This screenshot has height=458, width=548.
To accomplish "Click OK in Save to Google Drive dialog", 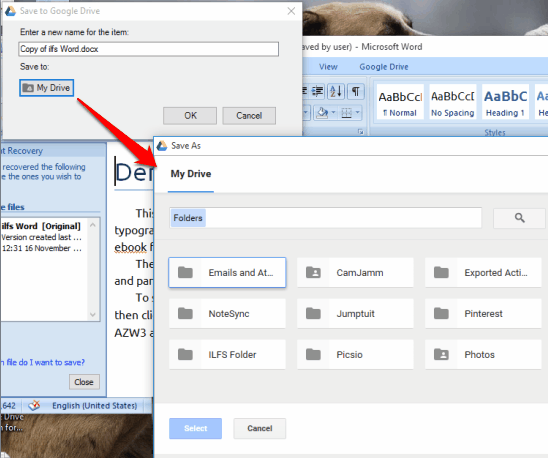I will (190, 116).
